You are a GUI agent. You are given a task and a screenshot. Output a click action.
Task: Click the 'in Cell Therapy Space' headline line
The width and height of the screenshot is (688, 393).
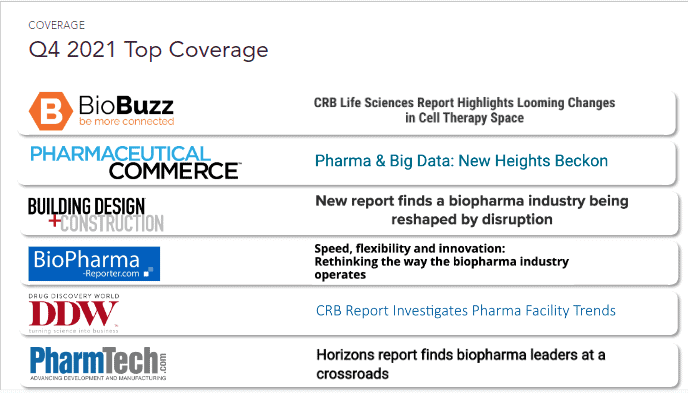point(464,118)
